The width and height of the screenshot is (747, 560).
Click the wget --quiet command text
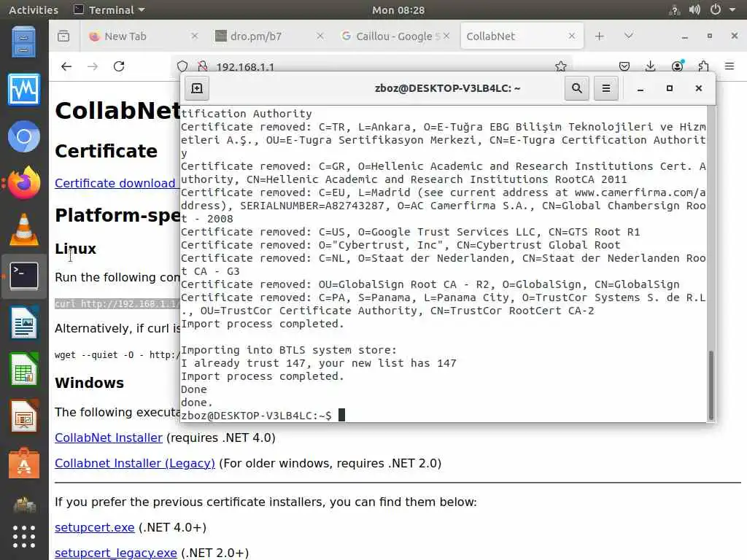(x=117, y=355)
